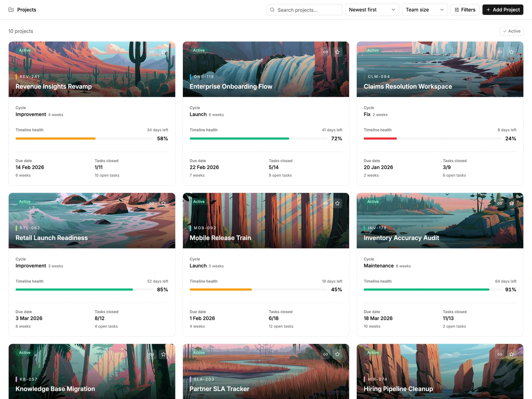This screenshot has height=399, width=532.
Task: Open the Claims Resolution Workspace project title
Action: tap(408, 86)
